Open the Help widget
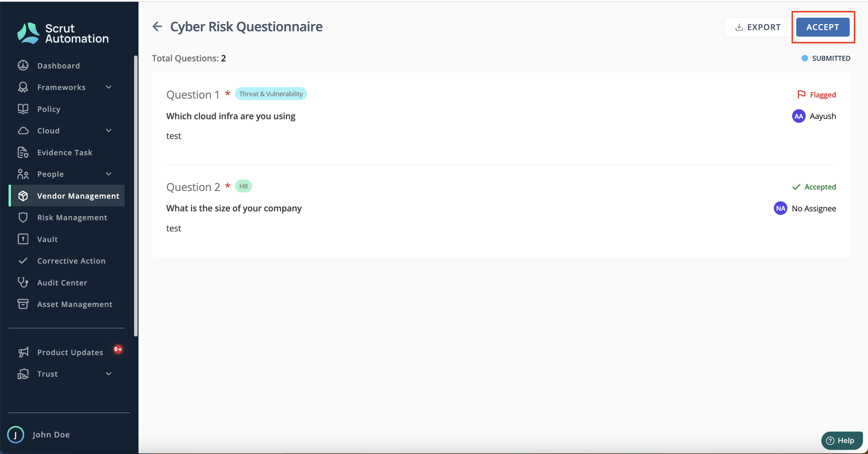 [x=841, y=440]
